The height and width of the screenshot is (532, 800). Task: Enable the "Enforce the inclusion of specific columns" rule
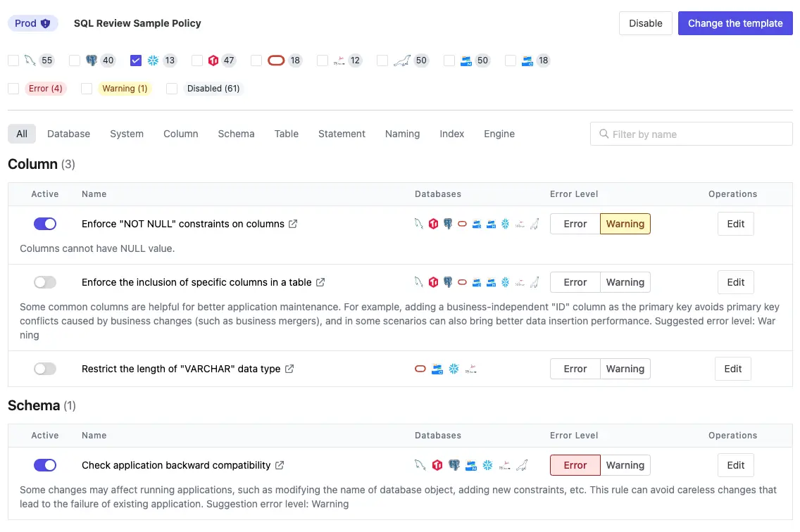pos(45,281)
